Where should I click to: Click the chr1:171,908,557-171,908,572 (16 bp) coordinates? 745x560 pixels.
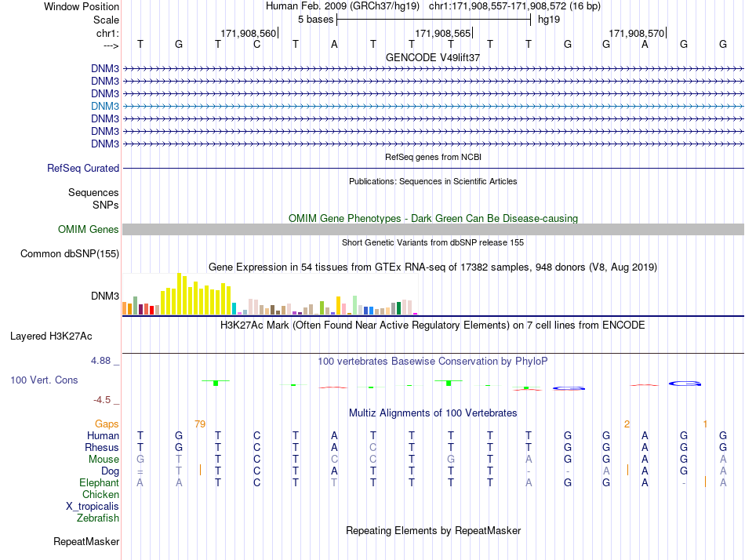(x=514, y=6)
